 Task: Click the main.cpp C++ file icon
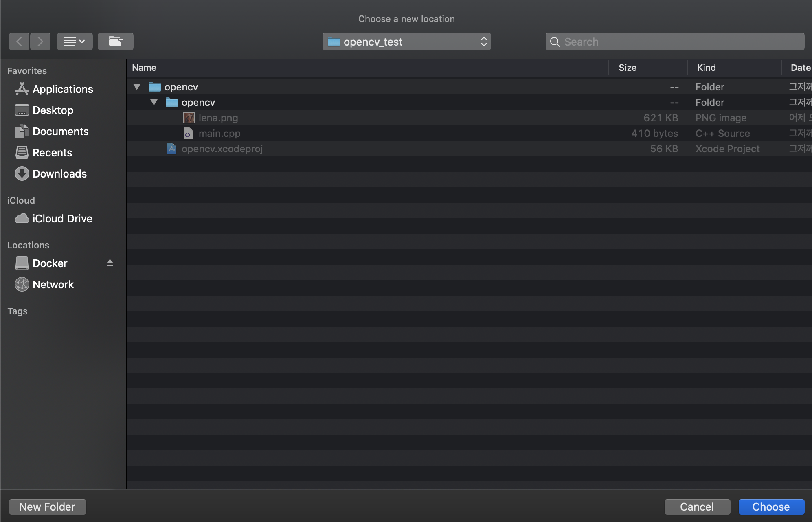[x=189, y=133]
